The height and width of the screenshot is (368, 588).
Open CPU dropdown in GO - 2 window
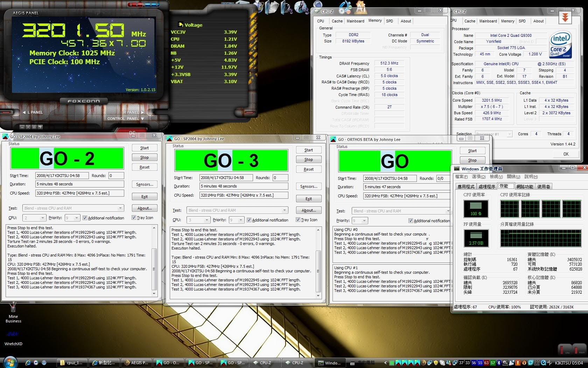point(34,218)
